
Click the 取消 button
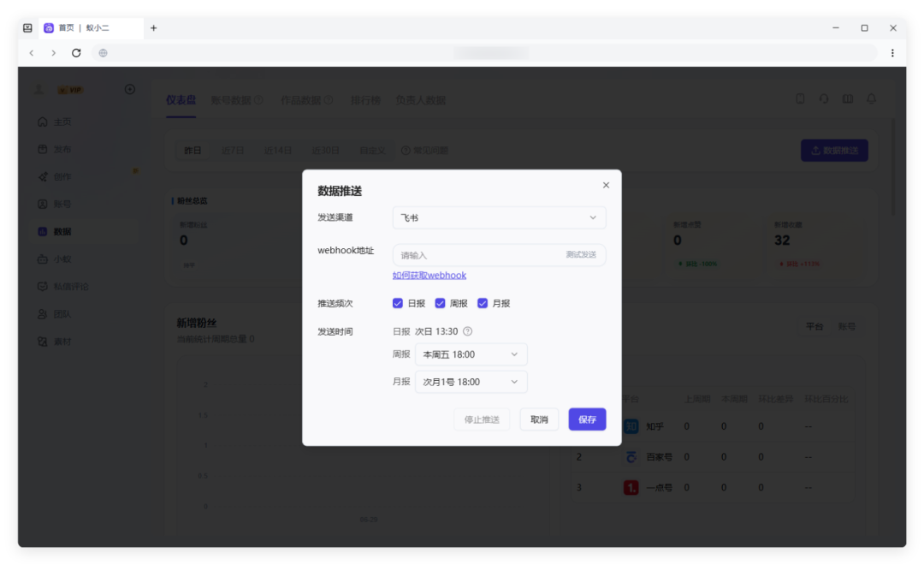click(539, 419)
